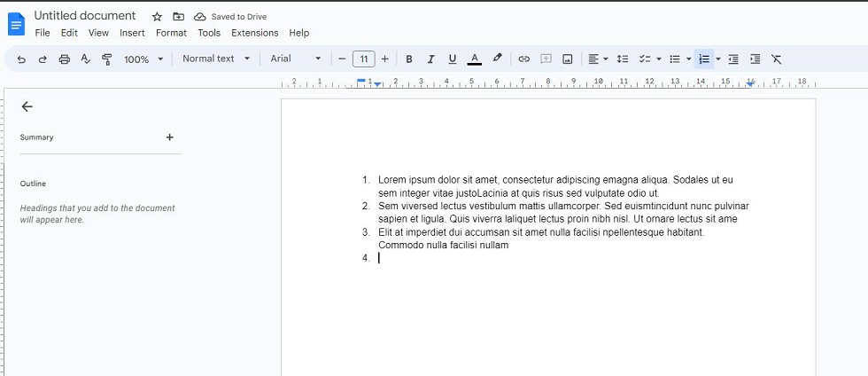Open line and paragraph spacing

click(x=622, y=59)
